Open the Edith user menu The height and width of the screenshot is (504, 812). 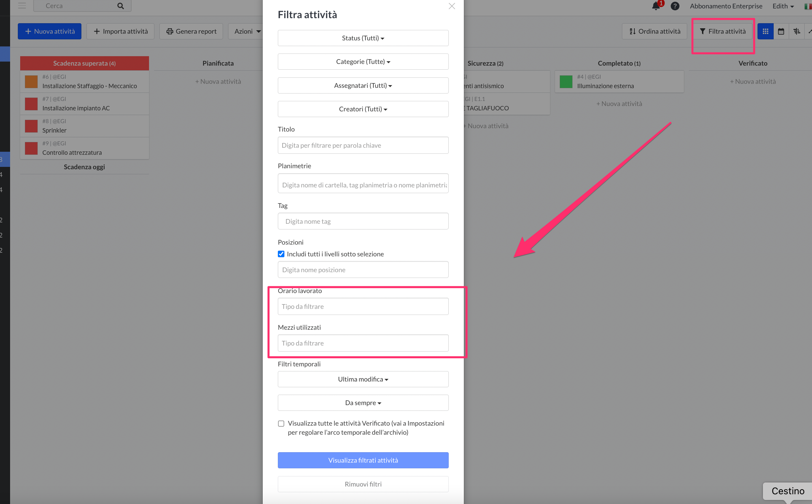pyautogui.click(x=783, y=6)
